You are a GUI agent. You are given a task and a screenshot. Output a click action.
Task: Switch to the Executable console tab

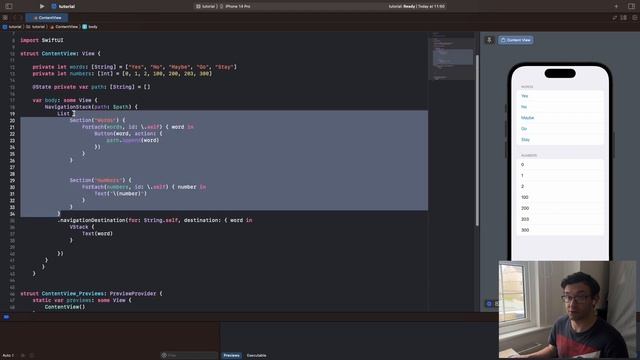pos(256,356)
